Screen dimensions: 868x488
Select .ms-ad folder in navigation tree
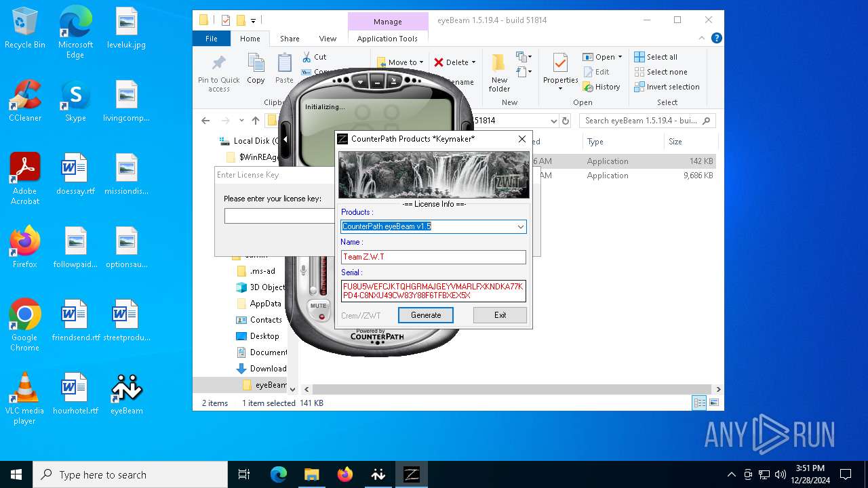point(262,271)
